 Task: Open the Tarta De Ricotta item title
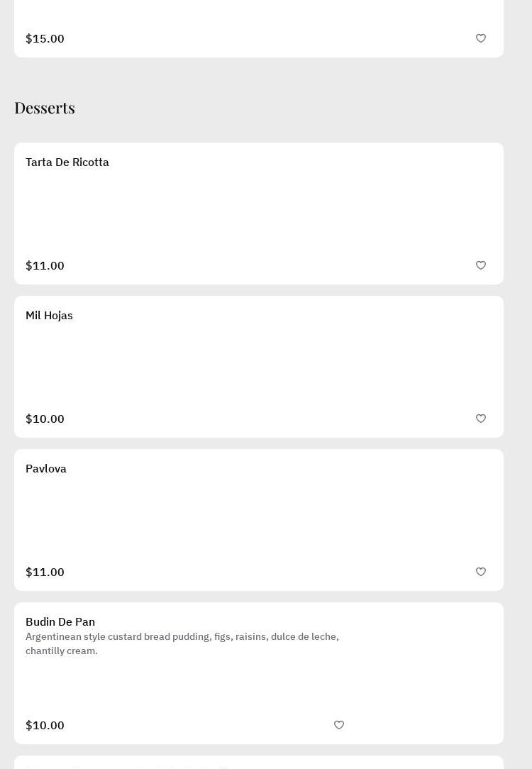coord(67,162)
